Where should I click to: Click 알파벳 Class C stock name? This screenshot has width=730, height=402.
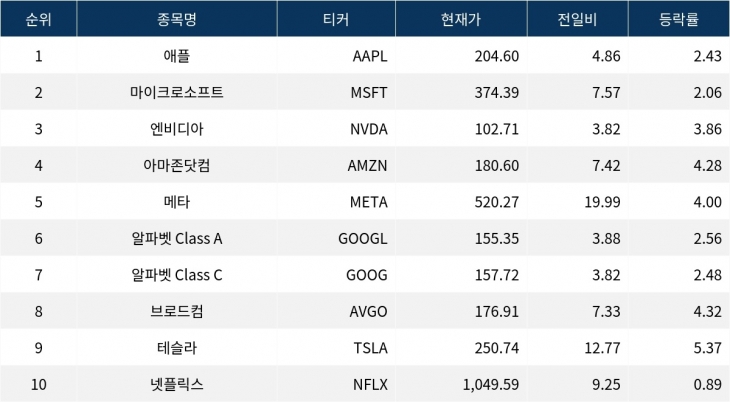(x=176, y=275)
